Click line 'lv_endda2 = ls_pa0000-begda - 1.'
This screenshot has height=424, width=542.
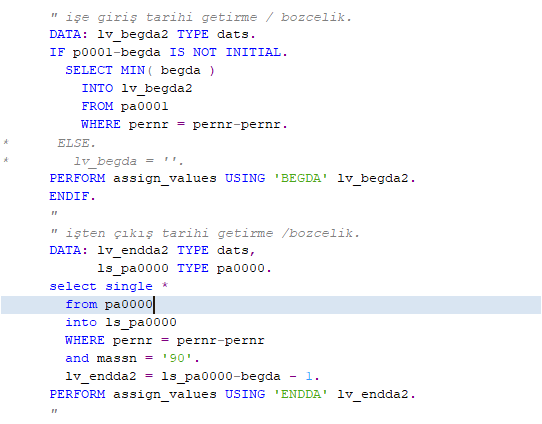pyautogui.click(x=193, y=376)
